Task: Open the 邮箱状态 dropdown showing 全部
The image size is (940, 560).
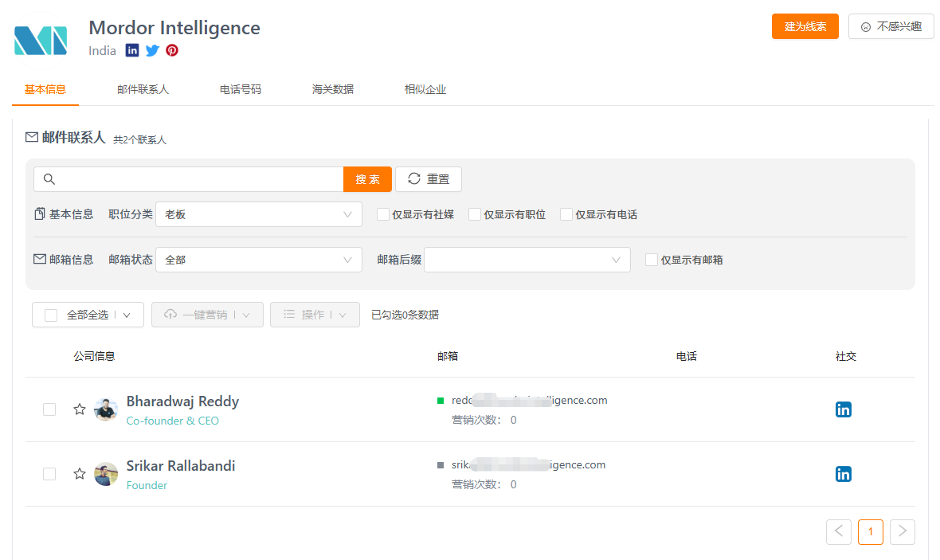Action: point(259,260)
